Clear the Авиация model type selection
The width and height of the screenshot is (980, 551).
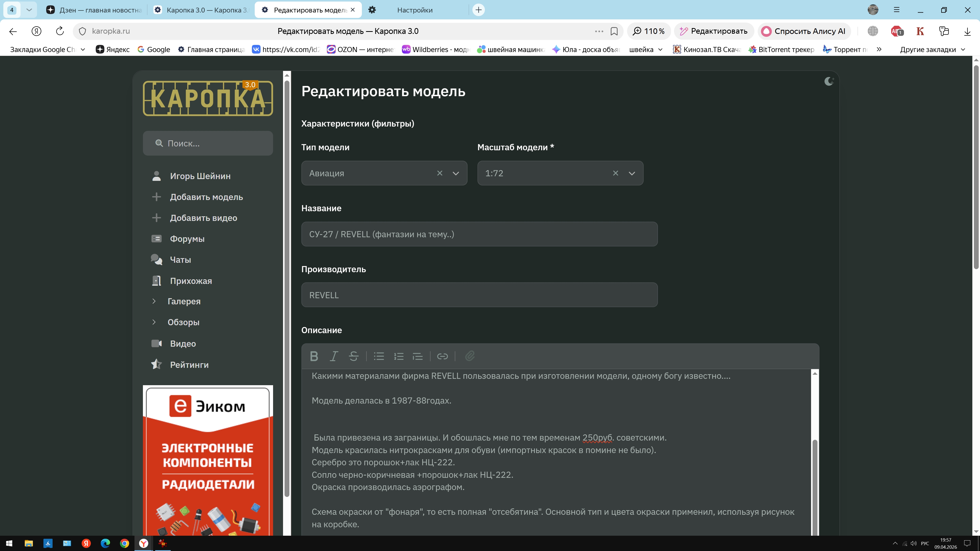point(439,173)
